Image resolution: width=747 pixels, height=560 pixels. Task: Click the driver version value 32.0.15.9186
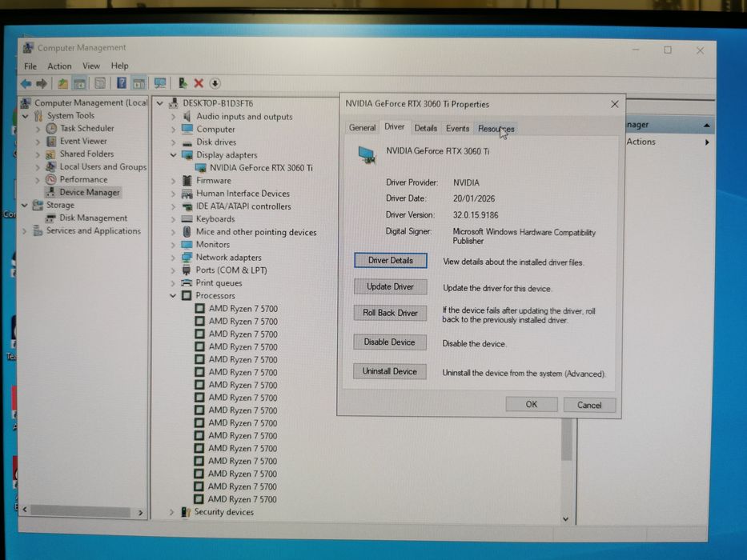coord(476,215)
